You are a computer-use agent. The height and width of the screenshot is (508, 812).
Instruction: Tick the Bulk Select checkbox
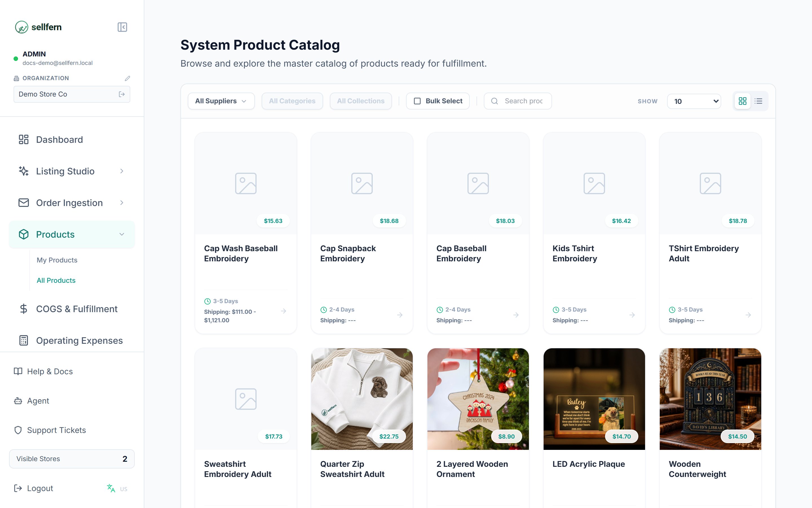(417, 101)
